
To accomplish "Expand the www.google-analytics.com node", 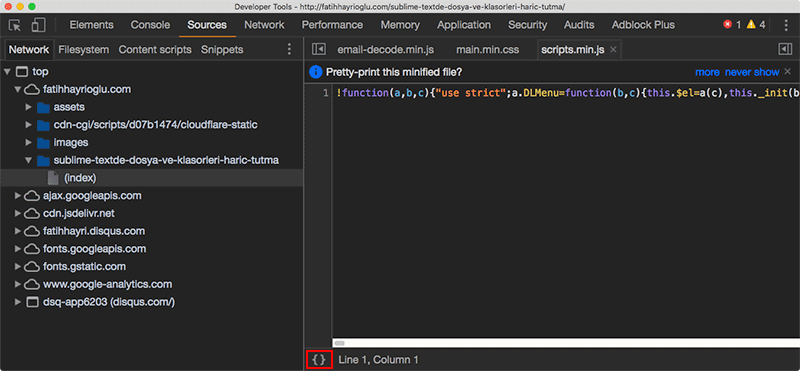I will click(18, 284).
